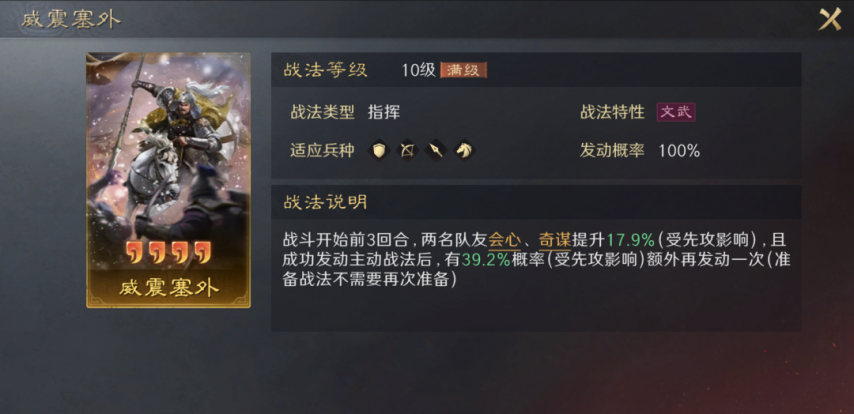Viewport: 854px width, 414px height.
Task: Tap the 满级 max level badge
Action: (x=463, y=70)
